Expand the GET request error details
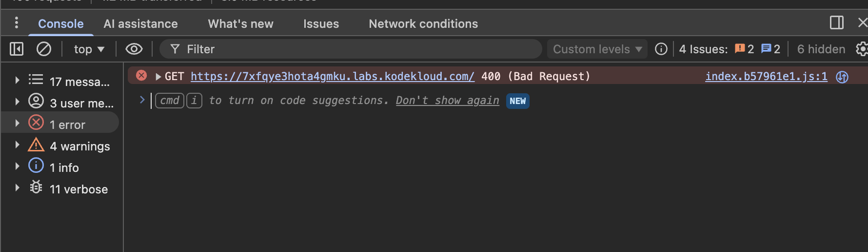 158,77
